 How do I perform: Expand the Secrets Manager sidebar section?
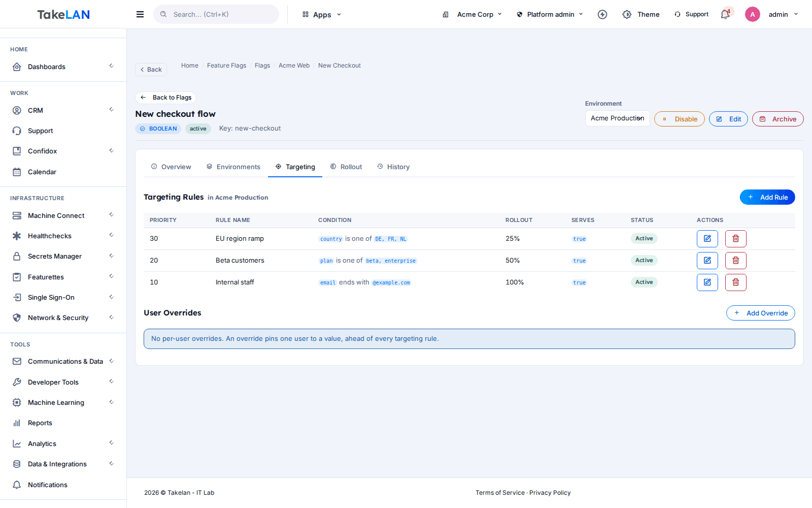[x=63, y=256]
